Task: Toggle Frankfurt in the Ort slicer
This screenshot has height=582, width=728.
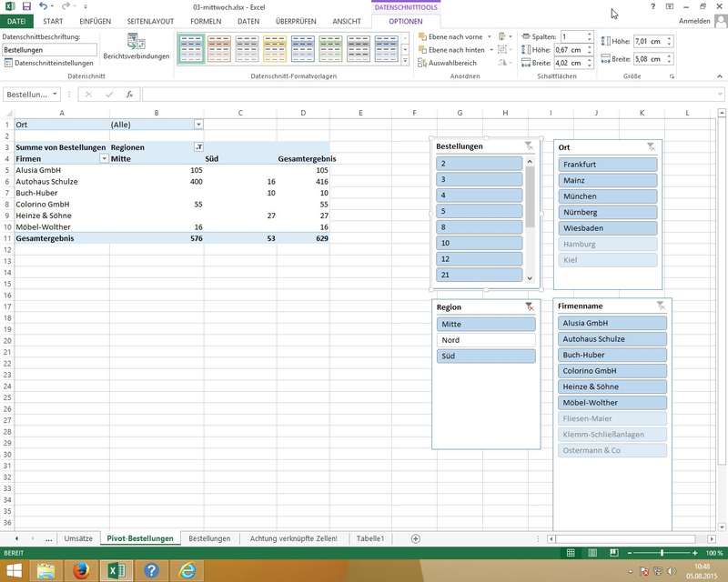Action: point(607,165)
